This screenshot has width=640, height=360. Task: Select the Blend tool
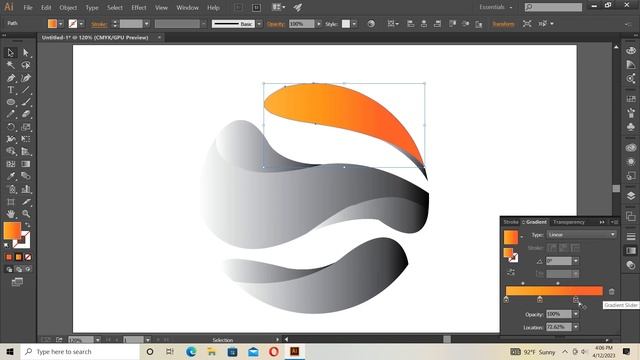[x=26, y=176]
